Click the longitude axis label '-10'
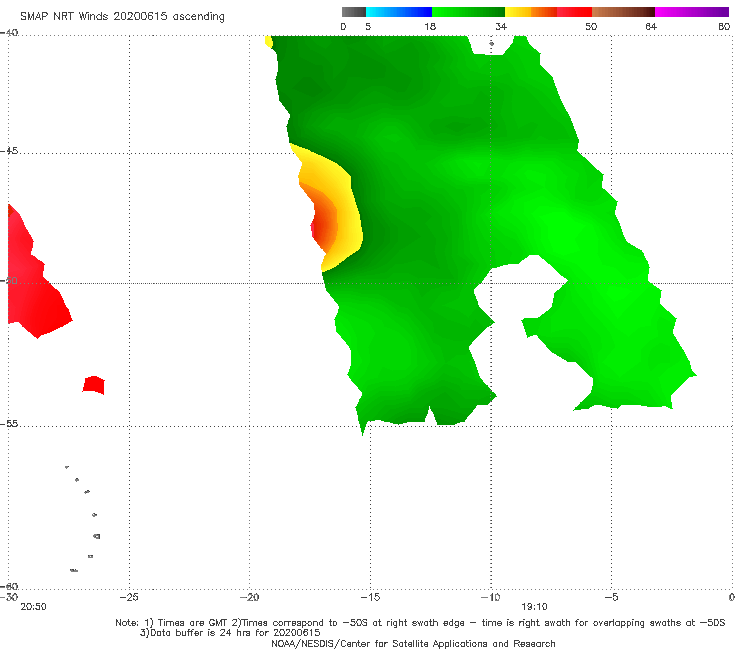The height and width of the screenshot is (650, 740). [490, 597]
